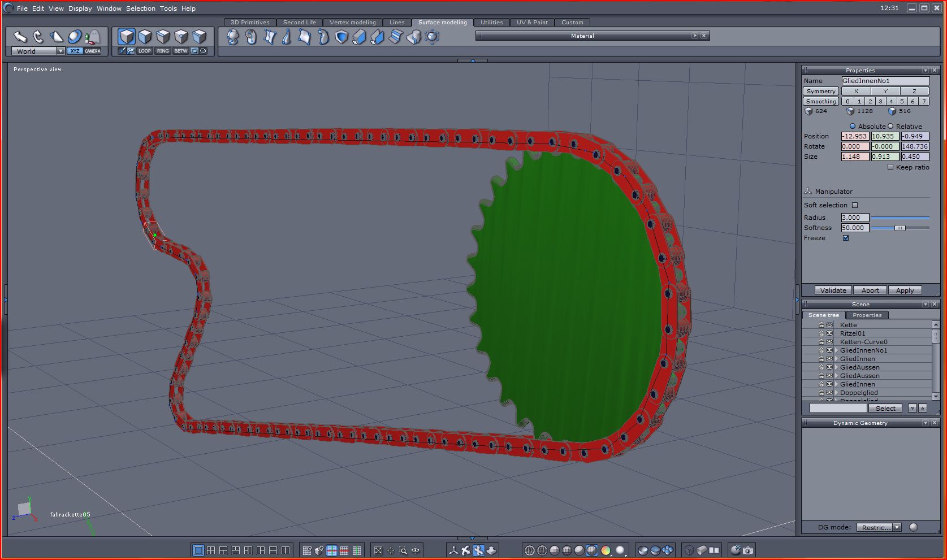947x560 pixels.
Task: Click the Name input field
Action: 885,81
